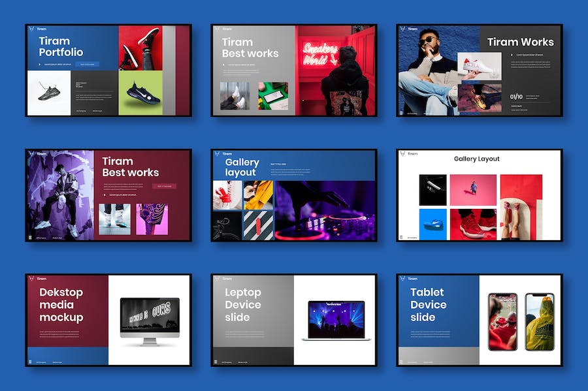Click the DJ turntable photo in Gallery layout
Screen dimensions: 588x391
tap(325, 211)
